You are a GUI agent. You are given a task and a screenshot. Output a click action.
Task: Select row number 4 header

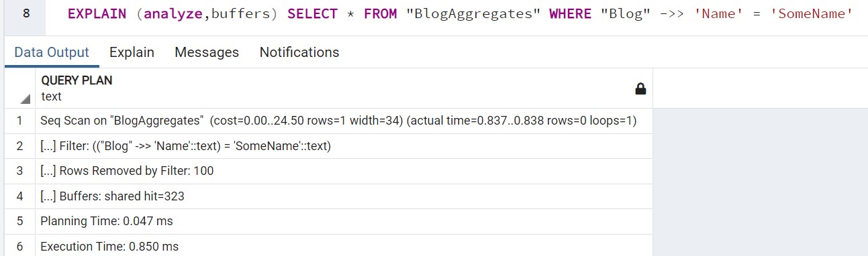pos(19,196)
